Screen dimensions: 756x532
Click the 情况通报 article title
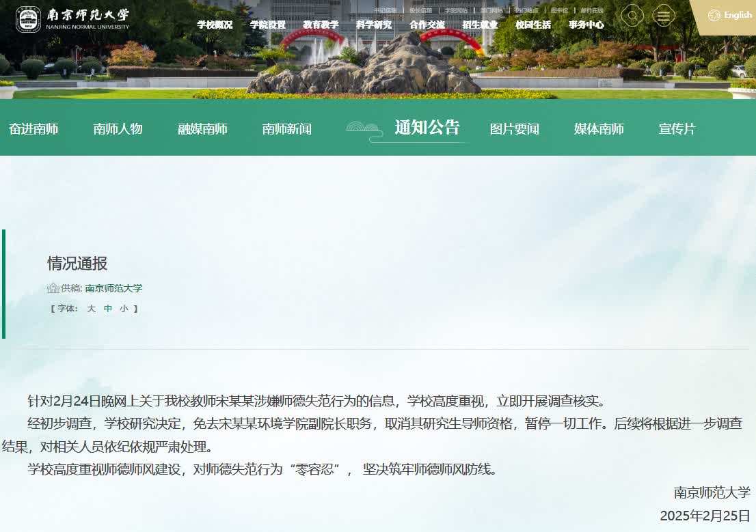tap(77, 264)
